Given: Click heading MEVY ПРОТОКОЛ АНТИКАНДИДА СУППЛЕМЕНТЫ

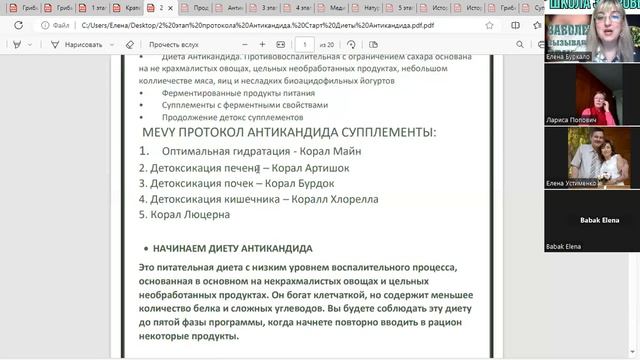Looking at the screenshot, I should point(289,132).
